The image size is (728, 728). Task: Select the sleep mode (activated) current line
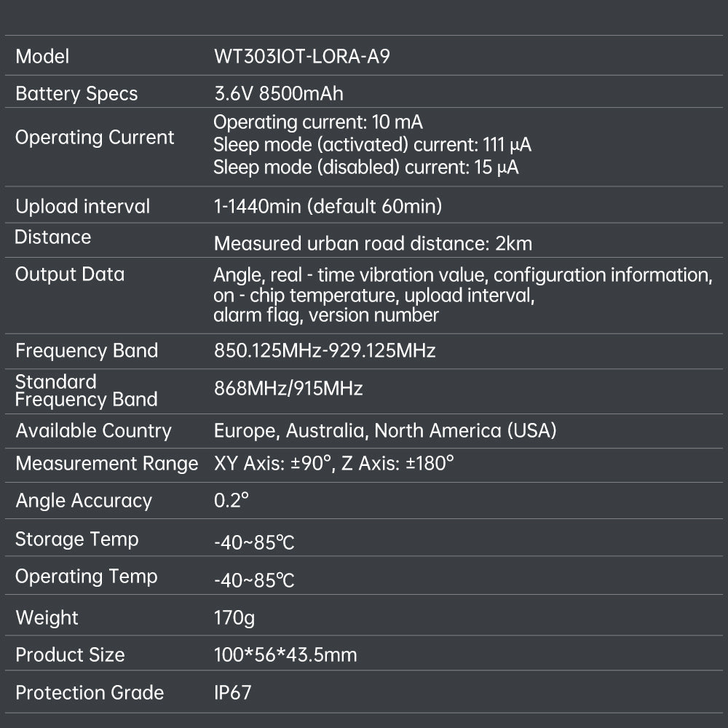tap(372, 145)
